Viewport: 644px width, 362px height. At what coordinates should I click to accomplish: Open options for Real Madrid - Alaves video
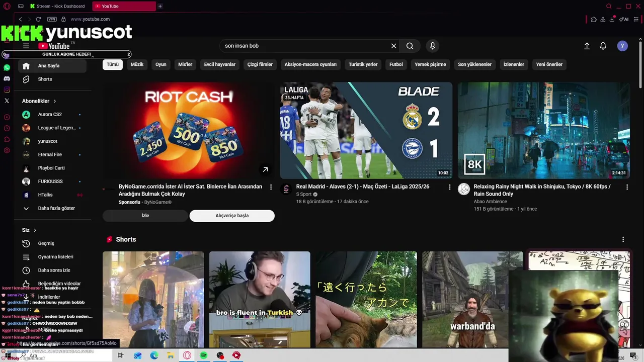[450, 187]
